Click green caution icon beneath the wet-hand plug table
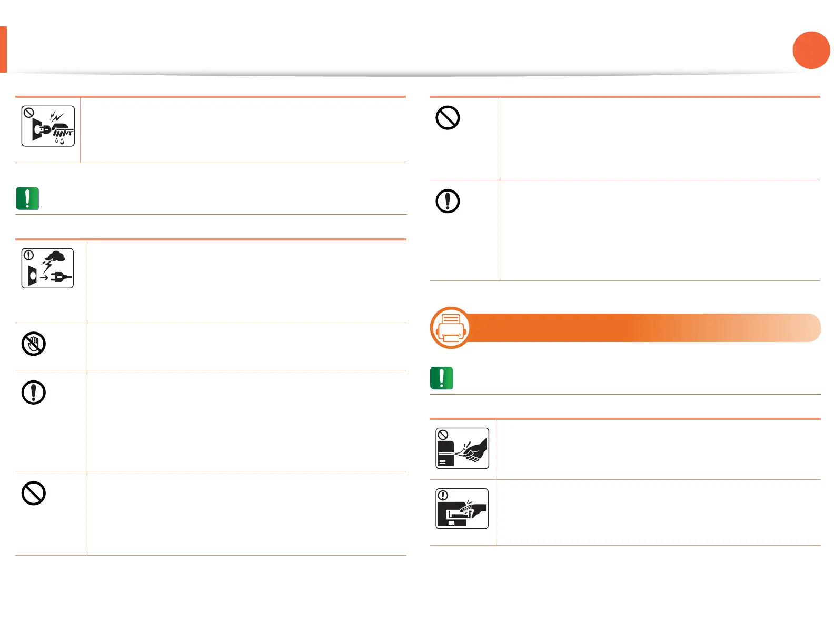834x644 pixels. (x=27, y=199)
